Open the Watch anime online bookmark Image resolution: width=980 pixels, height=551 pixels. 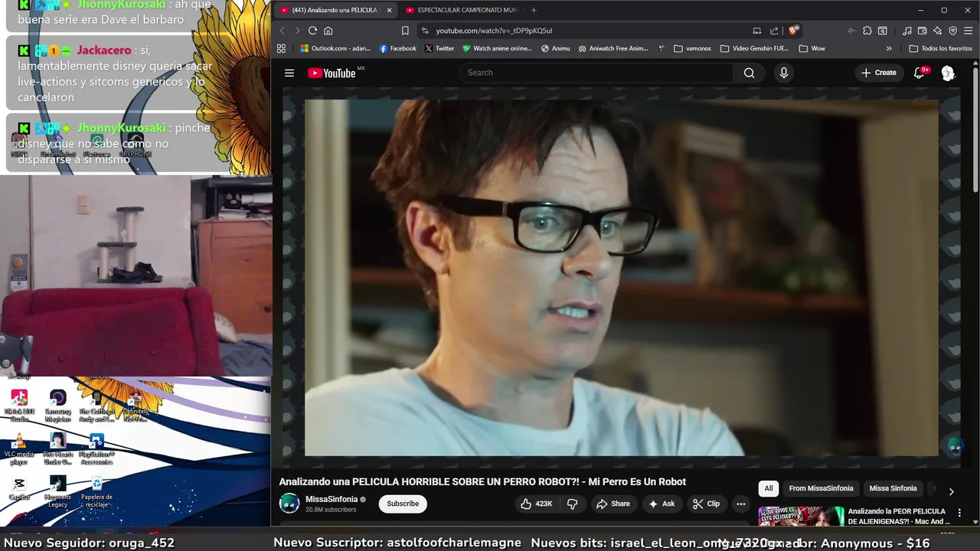(x=497, y=48)
